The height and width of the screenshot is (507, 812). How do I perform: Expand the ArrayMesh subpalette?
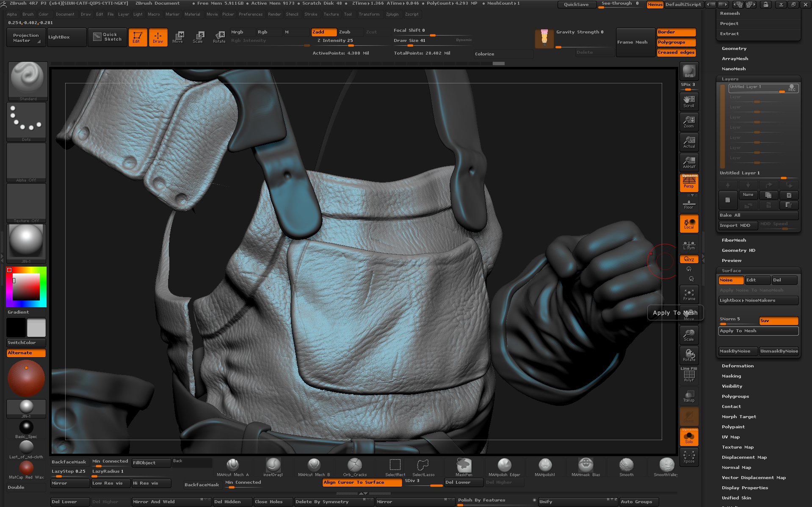pyautogui.click(x=735, y=59)
